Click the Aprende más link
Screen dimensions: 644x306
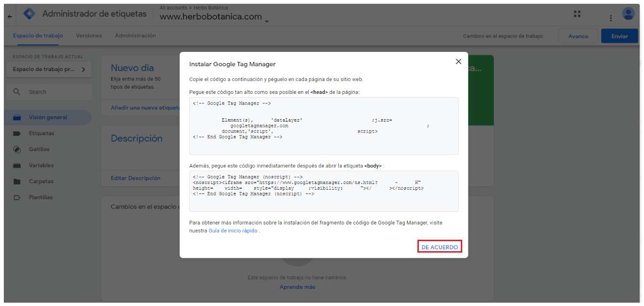tap(297, 287)
